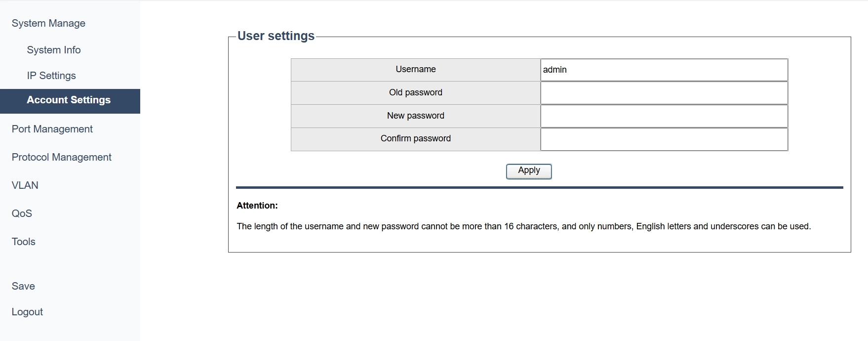Click the 16-character limit notice text
Image resolution: width=868 pixels, height=341 pixels.
tap(523, 226)
